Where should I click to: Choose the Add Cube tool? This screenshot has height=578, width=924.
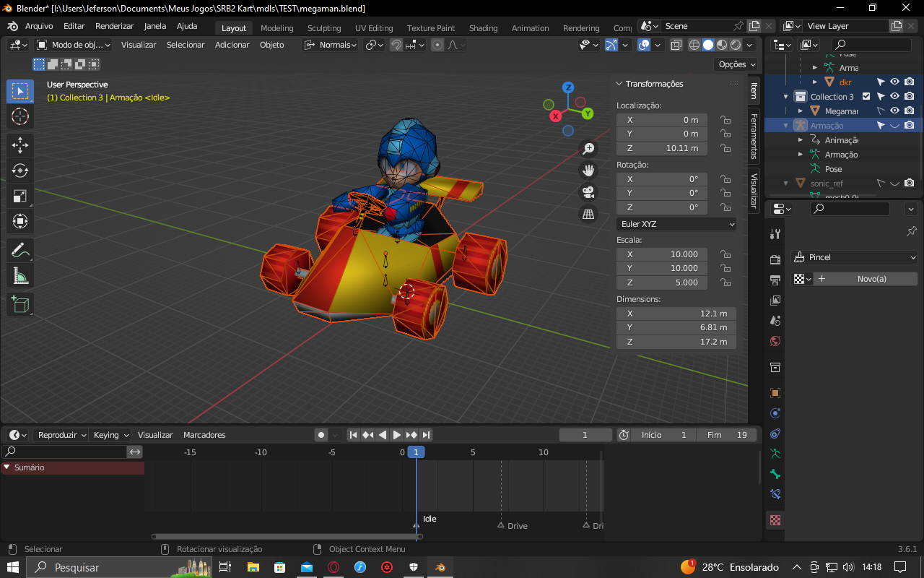20,304
